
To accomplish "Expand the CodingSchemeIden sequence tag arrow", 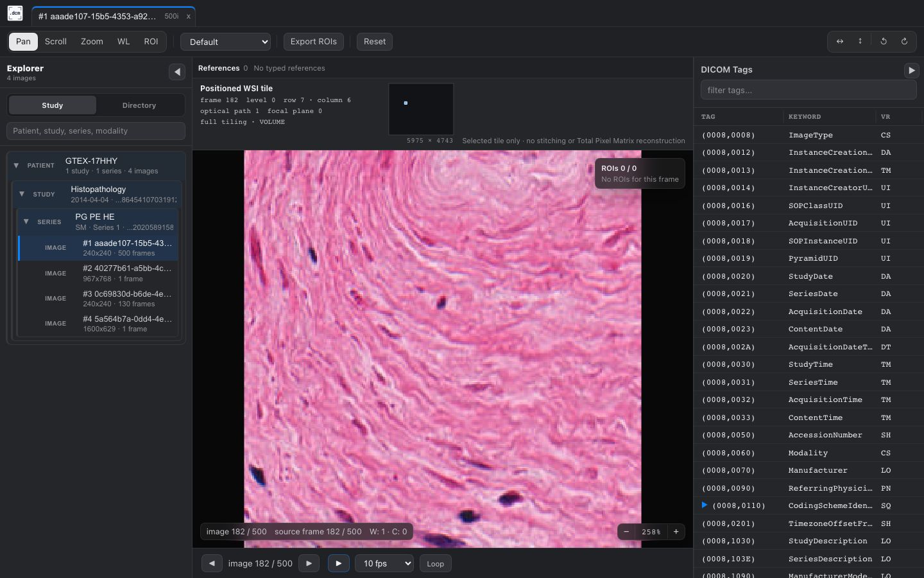I will point(704,505).
